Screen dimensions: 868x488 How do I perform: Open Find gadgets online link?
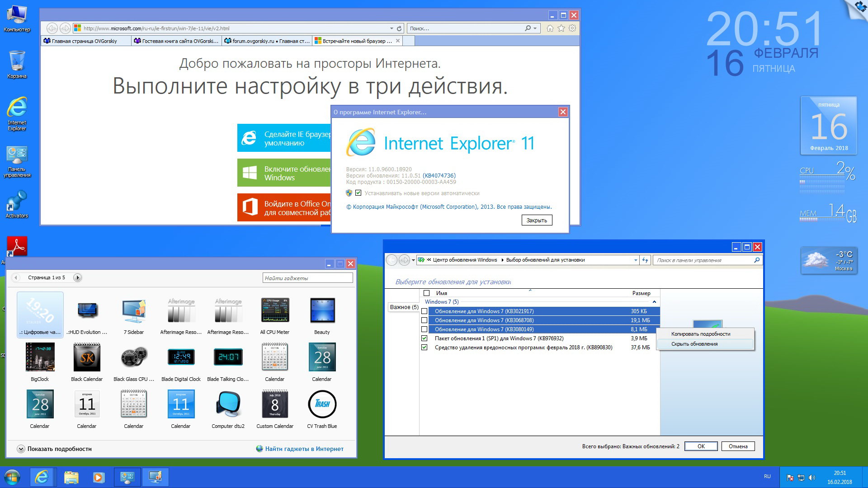click(x=304, y=449)
